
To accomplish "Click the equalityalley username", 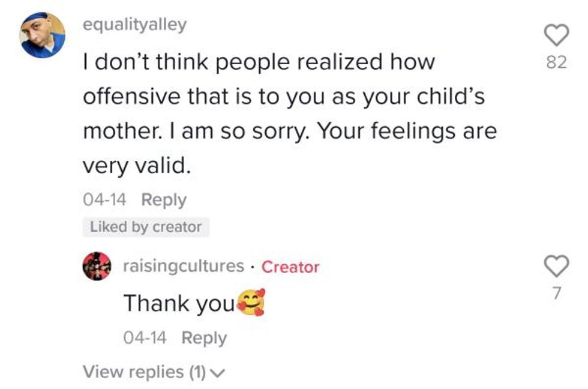I will (x=135, y=25).
